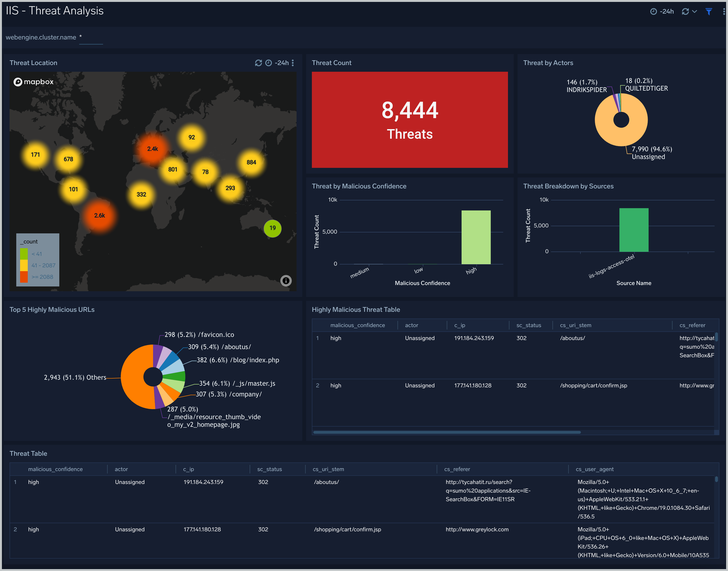Screen dimensions: 728x571
Task: Sort Highly Malicious table by malicious_confidence
Action: coord(357,325)
